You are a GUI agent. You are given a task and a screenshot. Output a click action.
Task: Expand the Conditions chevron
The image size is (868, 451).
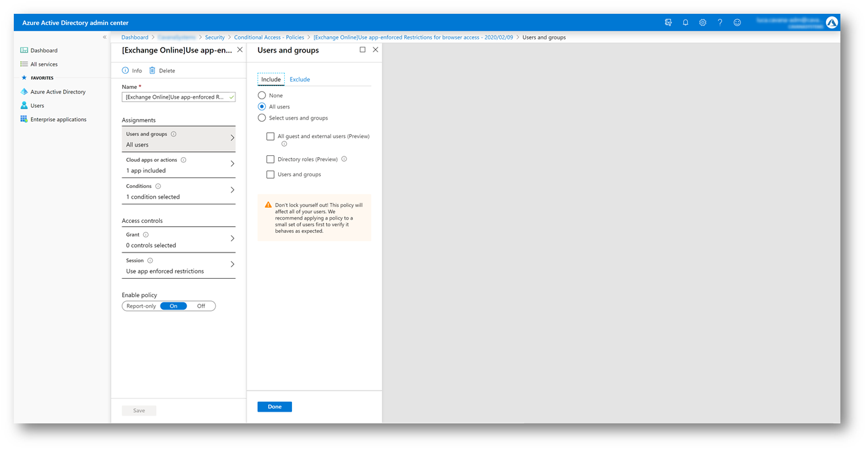(232, 190)
